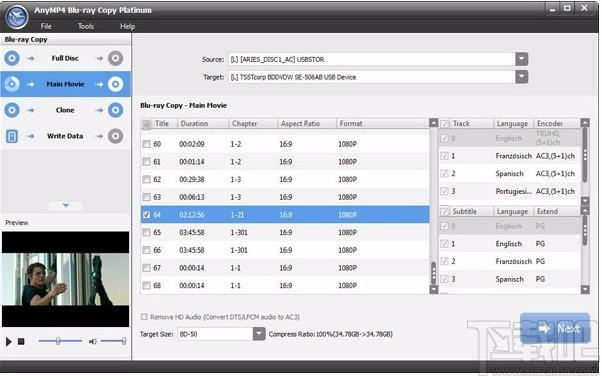Expand the copy modes list chevron
Image resolution: width=602 pixels, height=376 pixels.
(66, 205)
